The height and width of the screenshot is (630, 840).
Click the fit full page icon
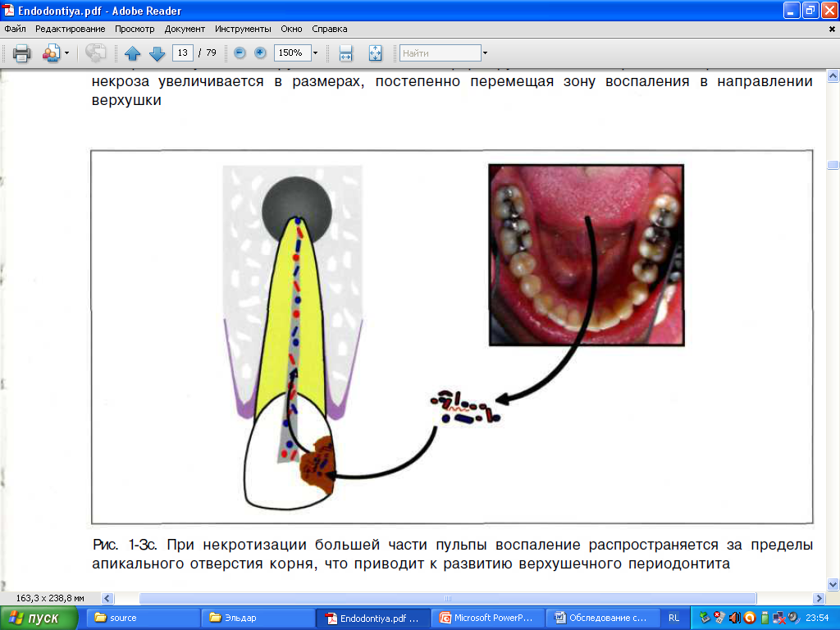pos(376,53)
